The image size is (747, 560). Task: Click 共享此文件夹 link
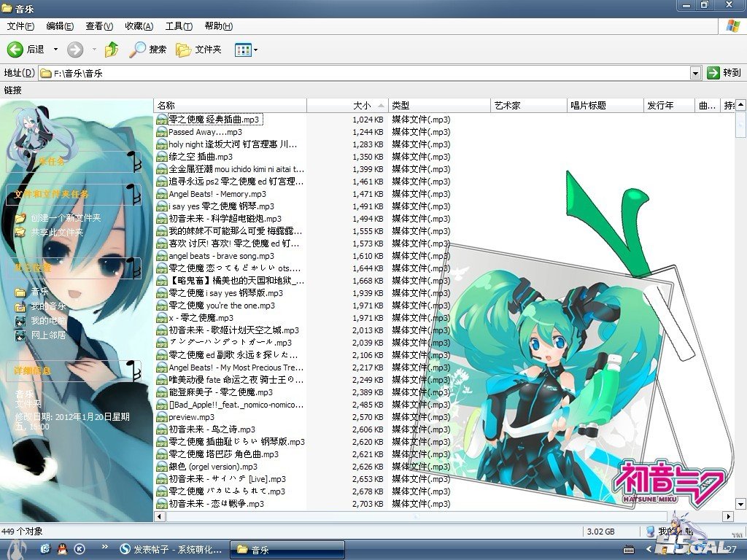(x=57, y=233)
